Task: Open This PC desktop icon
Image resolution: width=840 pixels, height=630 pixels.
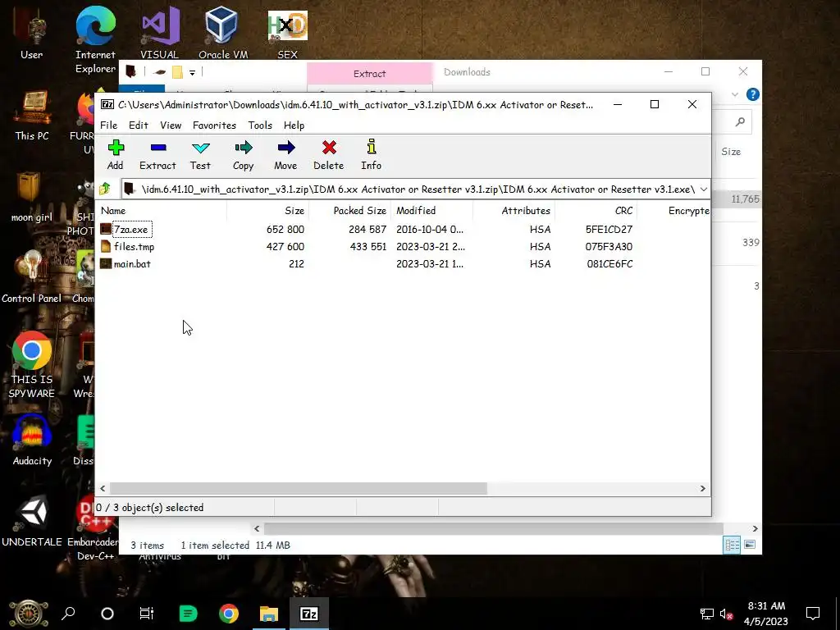Action: (x=32, y=116)
